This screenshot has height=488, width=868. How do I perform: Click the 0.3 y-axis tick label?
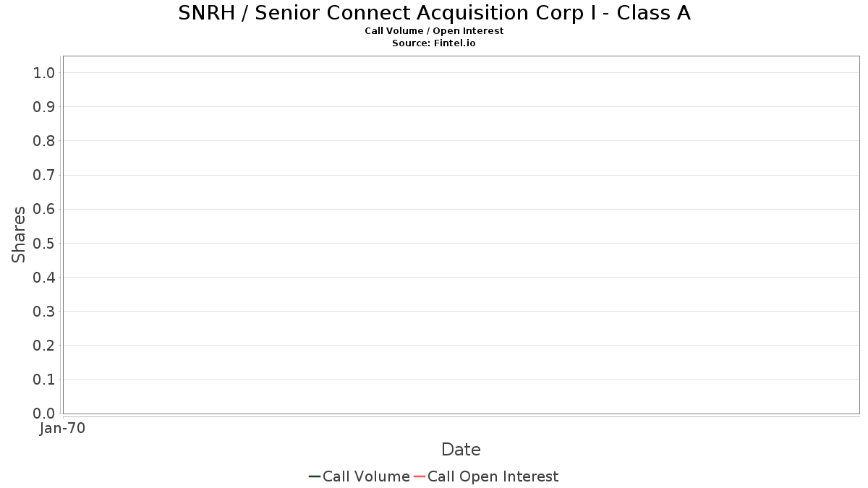tap(44, 312)
